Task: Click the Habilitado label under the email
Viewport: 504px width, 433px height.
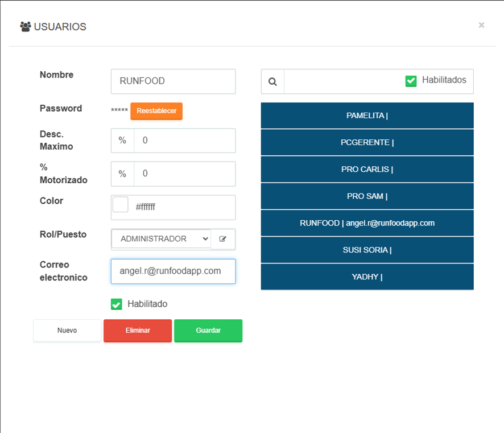Action: coord(147,304)
